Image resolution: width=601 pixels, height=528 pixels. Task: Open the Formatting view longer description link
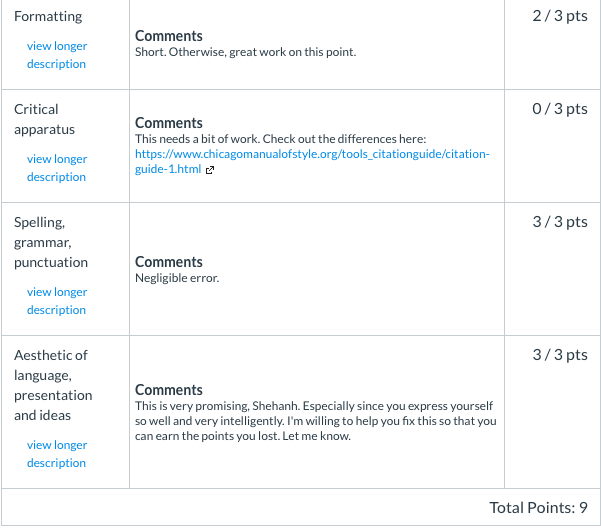[x=57, y=55]
